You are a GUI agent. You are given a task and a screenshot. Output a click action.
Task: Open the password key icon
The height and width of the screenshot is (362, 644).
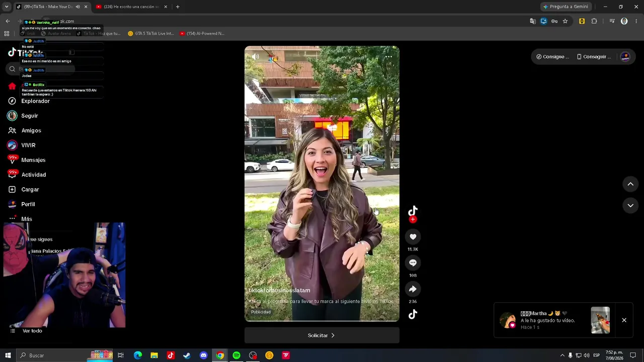point(554,21)
